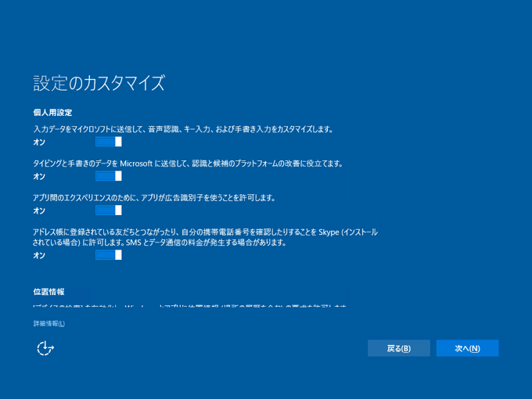Switch off the Skype address book toggle
The width and height of the screenshot is (532, 399).
coord(109,255)
